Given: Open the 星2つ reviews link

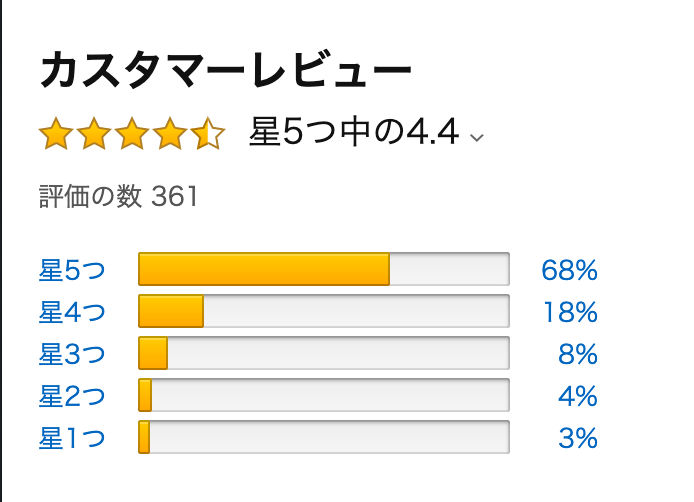Looking at the screenshot, I should click(x=72, y=396).
